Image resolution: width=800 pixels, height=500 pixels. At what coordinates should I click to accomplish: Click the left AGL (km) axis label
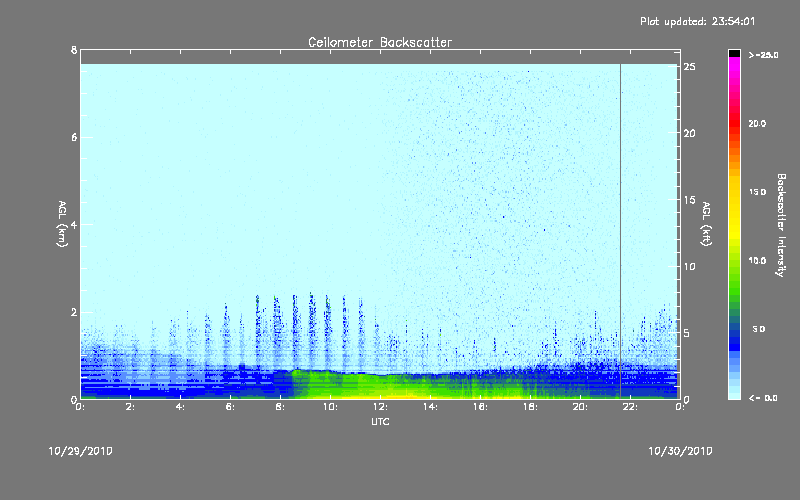(62, 224)
